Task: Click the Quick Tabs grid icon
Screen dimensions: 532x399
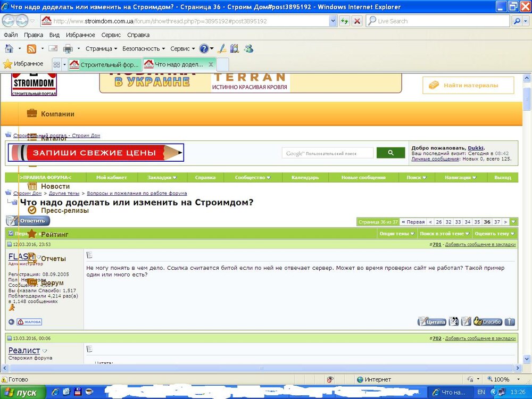Action: 57,64
